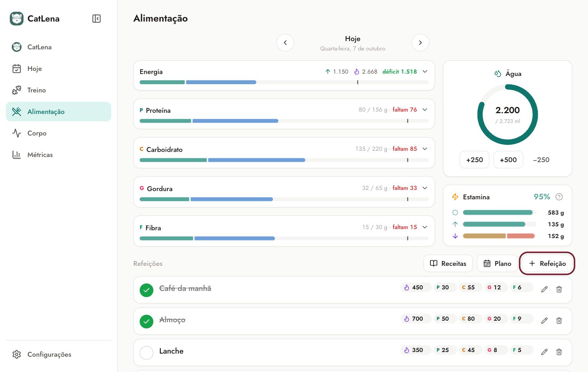Add 500 ml of water
Viewport: 588px width, 372px height.
[508, 160]
